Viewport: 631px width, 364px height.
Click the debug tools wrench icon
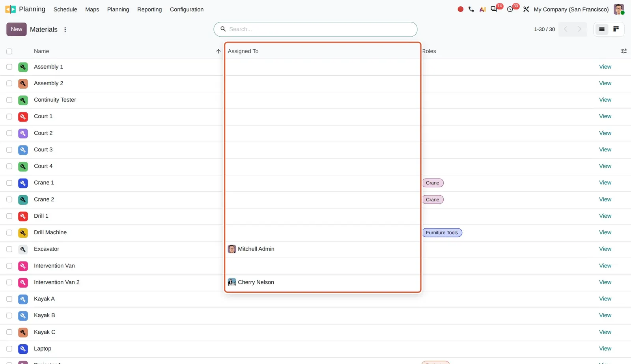(x=526, y=9)
